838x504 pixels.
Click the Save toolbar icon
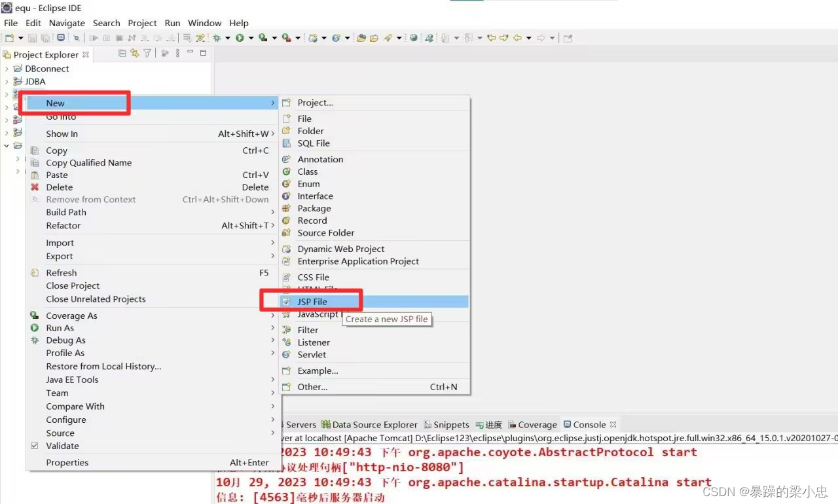32,38
